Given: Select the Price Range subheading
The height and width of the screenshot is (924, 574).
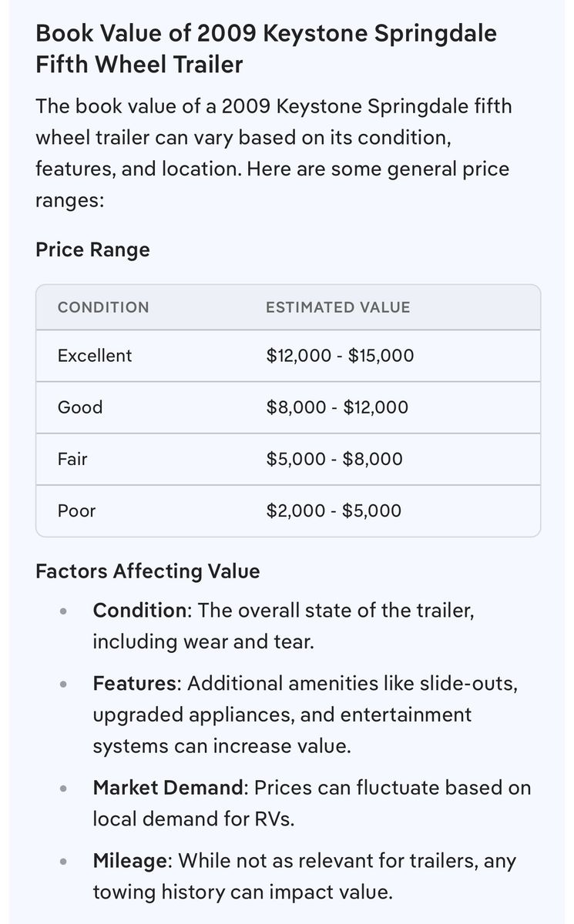Looking at the screenshot, I should pyautogui.click(x=92, y=249).
